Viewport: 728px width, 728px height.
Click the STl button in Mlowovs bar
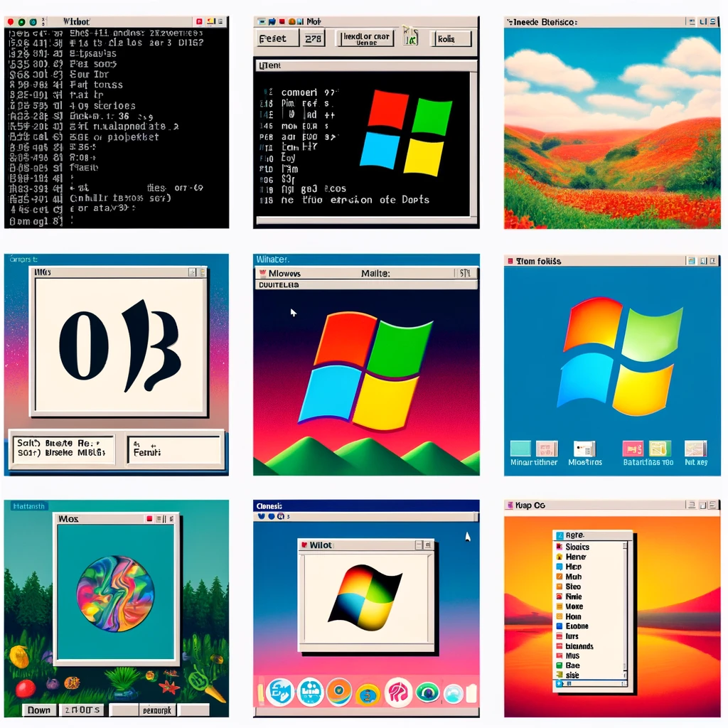click(465, 274)
